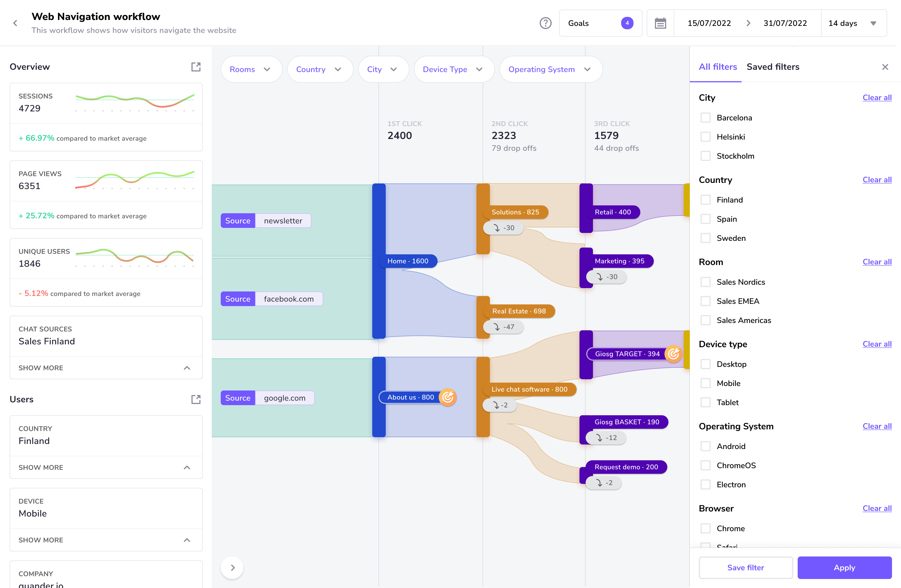Viewport: 901px width, 588px height.
Task: Enable the Spain country filter
Action: pyautogui.click(x=705, y=219)
